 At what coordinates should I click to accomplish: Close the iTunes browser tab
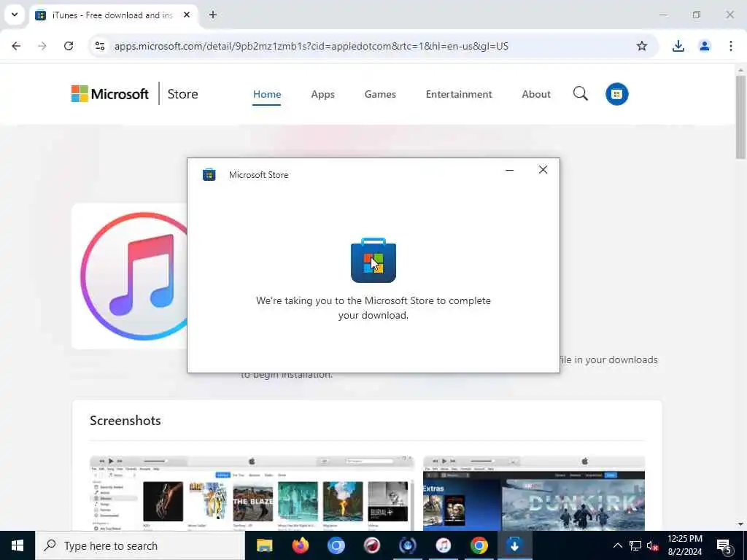[x=187, y=15]
